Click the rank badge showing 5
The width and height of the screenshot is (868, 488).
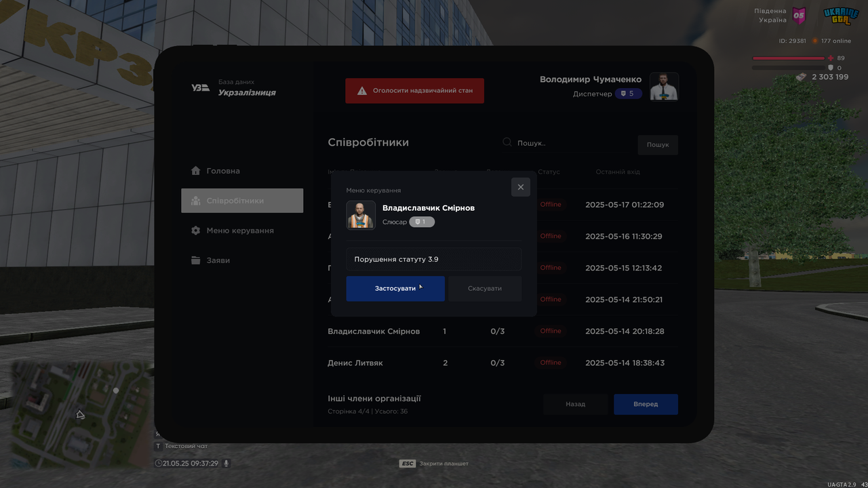pyautogui.click(x=628, y=94)
